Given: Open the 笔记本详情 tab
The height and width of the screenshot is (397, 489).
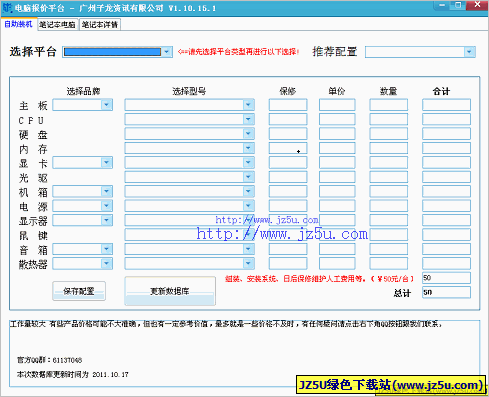Looking at the screenshot, I should click(100, 25).
